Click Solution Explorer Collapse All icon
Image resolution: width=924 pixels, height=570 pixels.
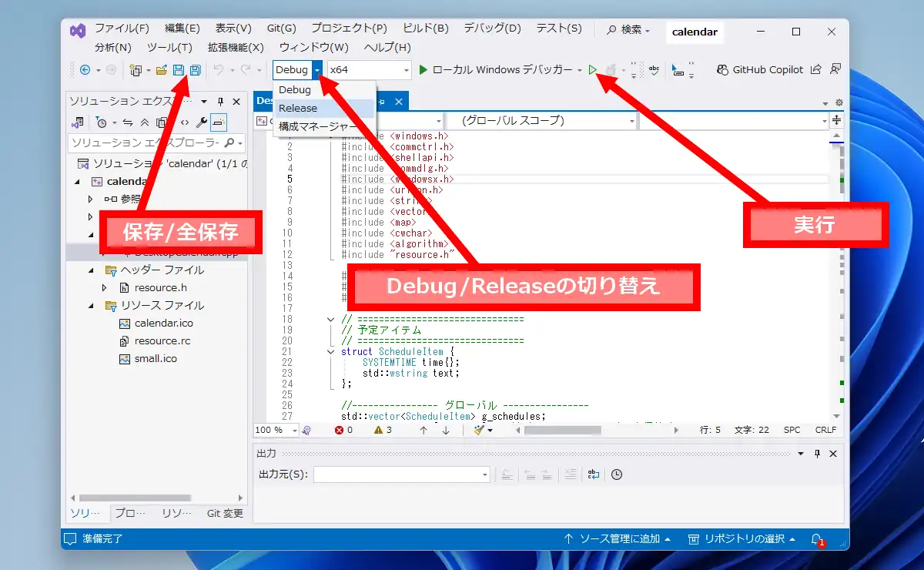(145, 122)
